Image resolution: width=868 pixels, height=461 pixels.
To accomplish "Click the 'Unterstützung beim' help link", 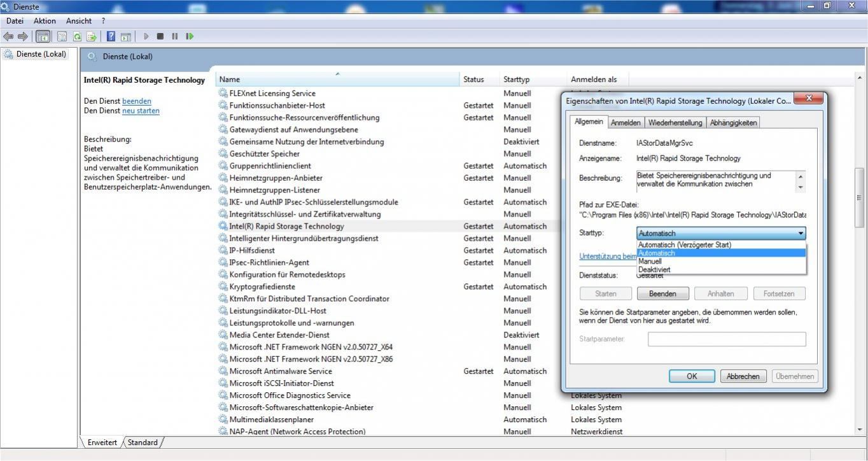I will click(608, 256).
